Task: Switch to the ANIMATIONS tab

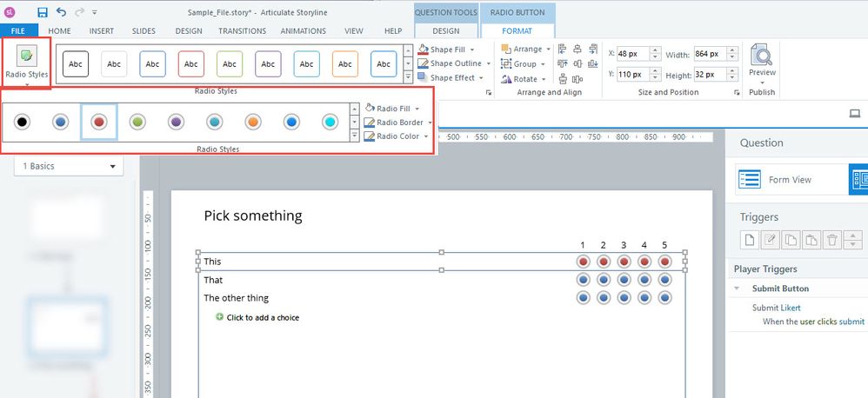Action: (303, 31)
